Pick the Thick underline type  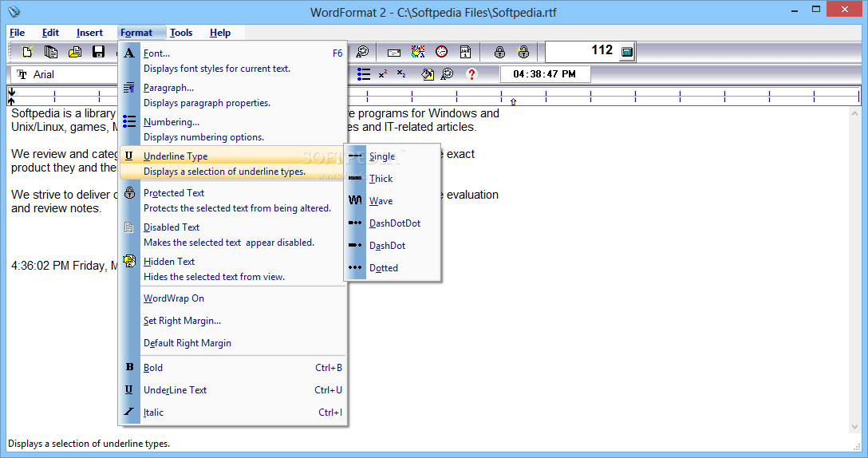tap(393, 178)
